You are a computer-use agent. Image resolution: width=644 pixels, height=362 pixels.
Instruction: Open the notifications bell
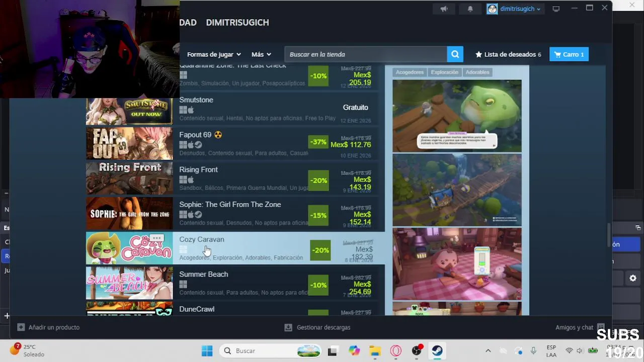click(x=470, y=9)
